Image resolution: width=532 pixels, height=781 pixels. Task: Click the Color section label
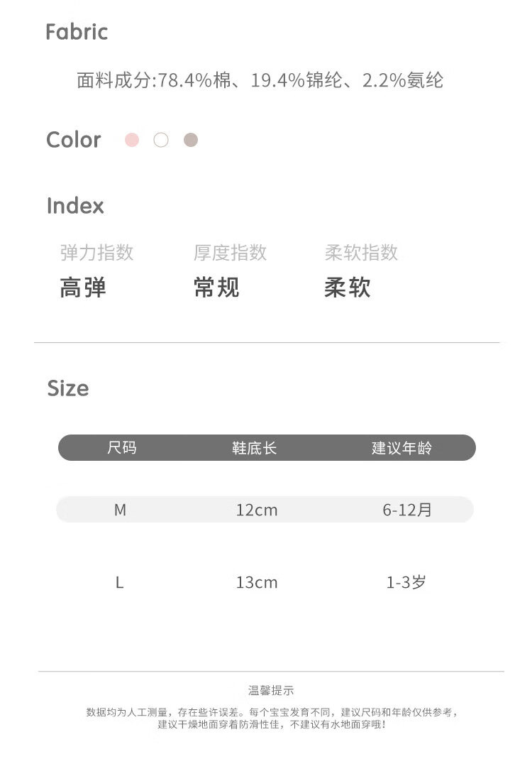[x=74, y=140]
